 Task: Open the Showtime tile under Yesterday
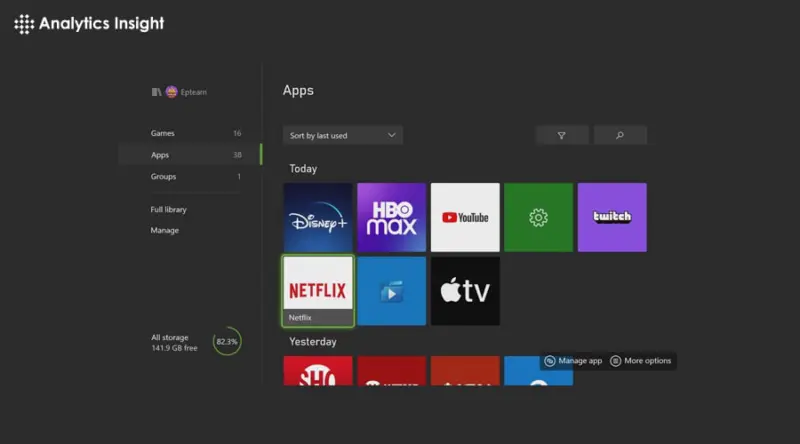[318, 371]
